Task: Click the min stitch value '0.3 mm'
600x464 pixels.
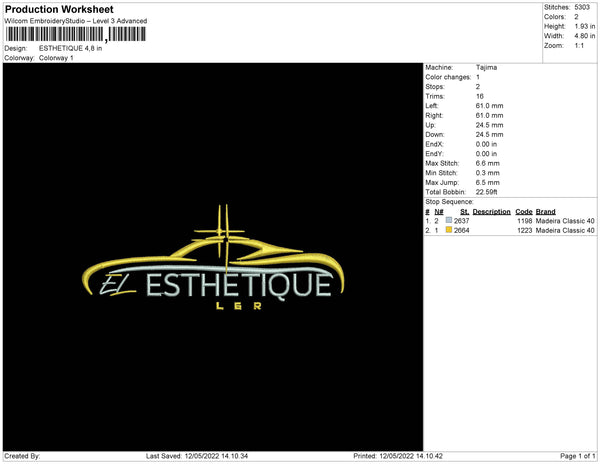Action: 488,173
